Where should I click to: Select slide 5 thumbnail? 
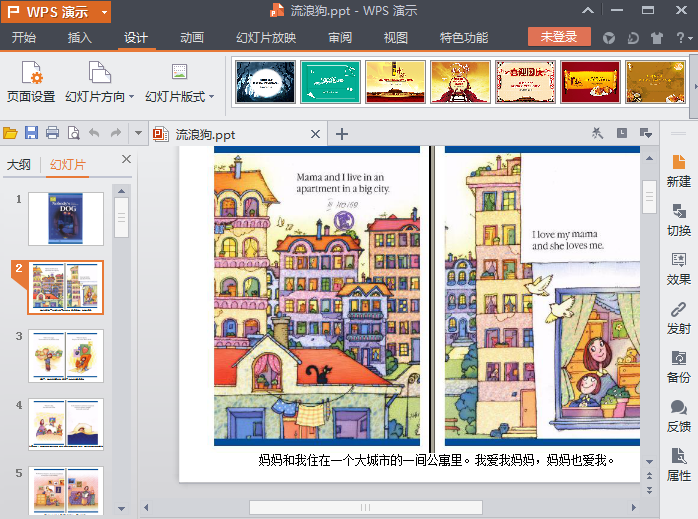(x=66, y=491)
